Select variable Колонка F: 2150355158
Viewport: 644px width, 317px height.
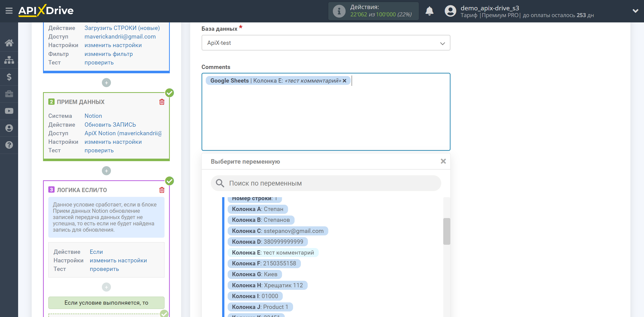pos(264,263)
